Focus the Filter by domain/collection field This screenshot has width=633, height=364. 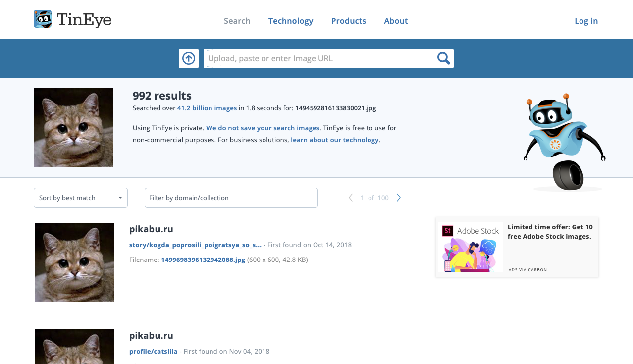(x=231, y=198)
